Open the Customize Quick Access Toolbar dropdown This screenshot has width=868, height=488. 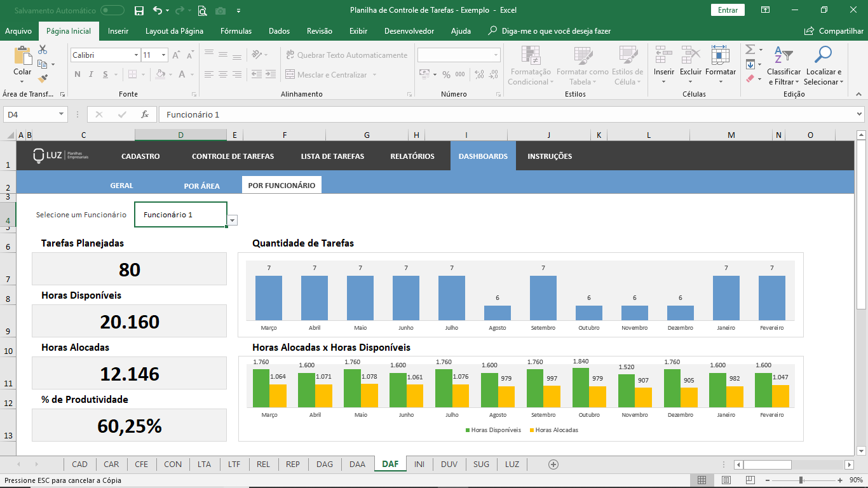pos(238,11)
